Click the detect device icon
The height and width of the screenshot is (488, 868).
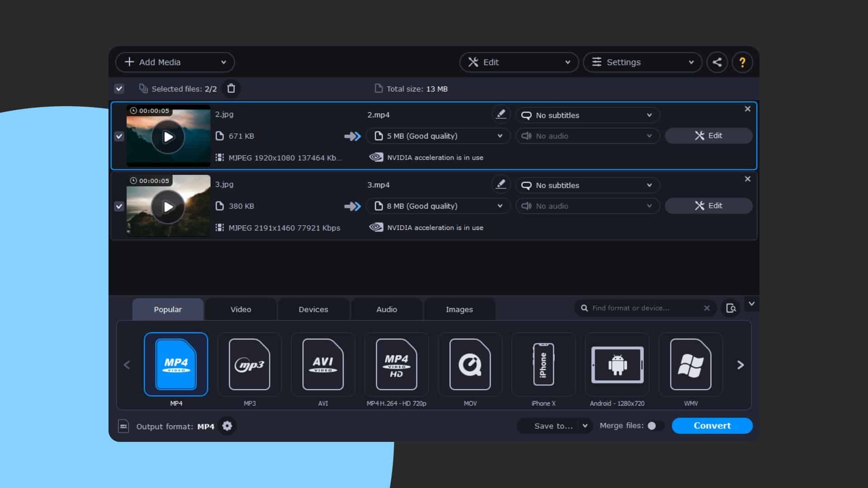click(x=731, y=308)
